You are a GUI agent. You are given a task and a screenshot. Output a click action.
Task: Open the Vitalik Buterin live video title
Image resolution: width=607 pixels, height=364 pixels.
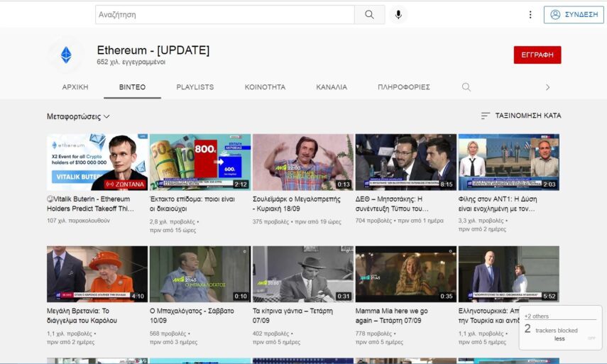point(89,204)
